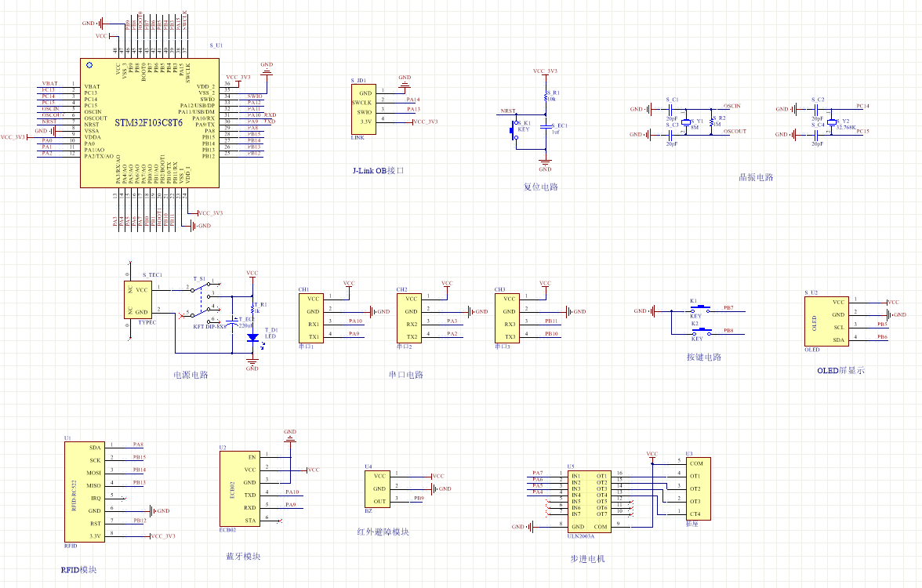
Task: Click the U1 RFID-RC522 module symbol
Action: point(84,492)
